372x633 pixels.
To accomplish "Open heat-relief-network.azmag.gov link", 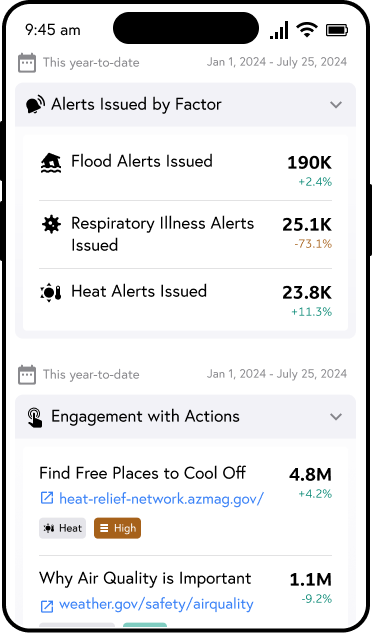I will pos(161,499).
